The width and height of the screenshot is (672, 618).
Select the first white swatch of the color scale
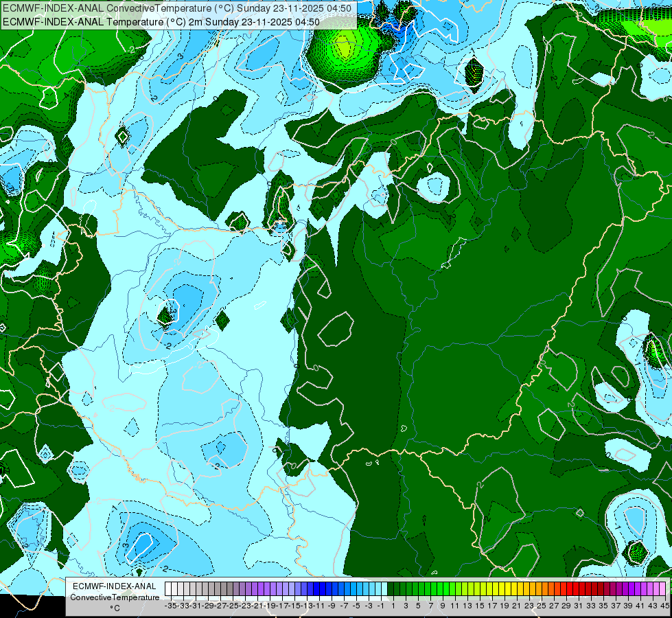pyautogui.click(x=168, y=589)
